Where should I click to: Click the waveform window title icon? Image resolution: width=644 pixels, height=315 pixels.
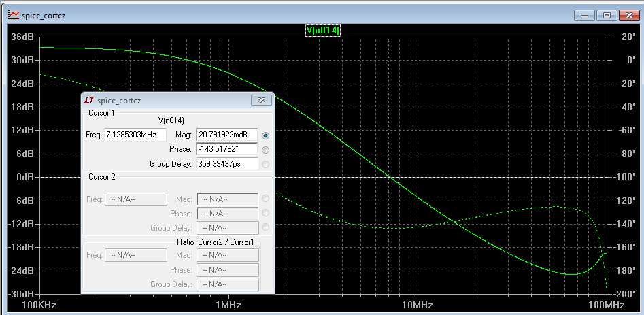[x=14, y=16]
